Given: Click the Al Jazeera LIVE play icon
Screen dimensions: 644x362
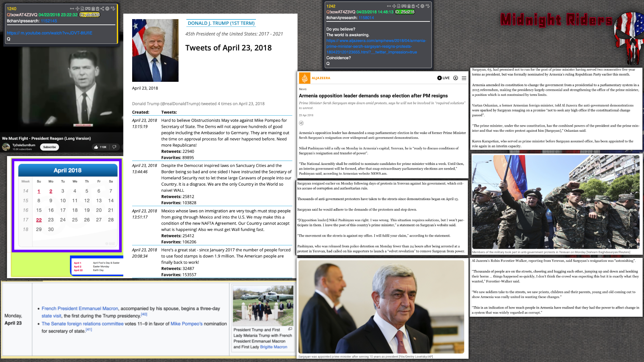Looking at the screenshot, I should 439,78.
